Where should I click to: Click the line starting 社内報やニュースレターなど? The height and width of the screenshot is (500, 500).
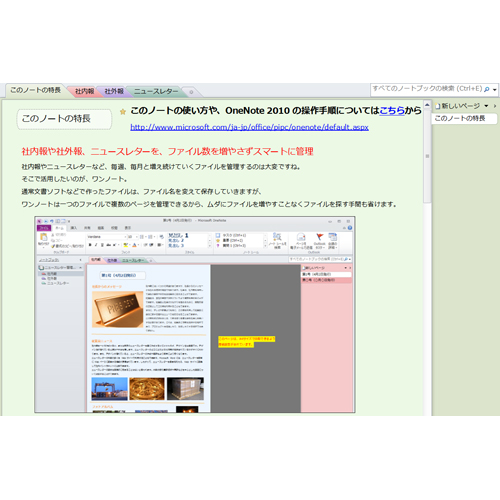[161, 166]
